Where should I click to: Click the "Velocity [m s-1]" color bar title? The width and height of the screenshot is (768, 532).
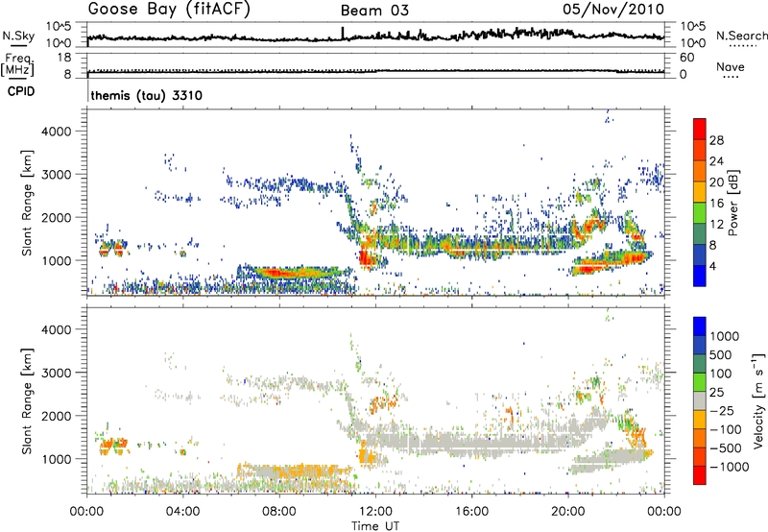click(758, 400)
